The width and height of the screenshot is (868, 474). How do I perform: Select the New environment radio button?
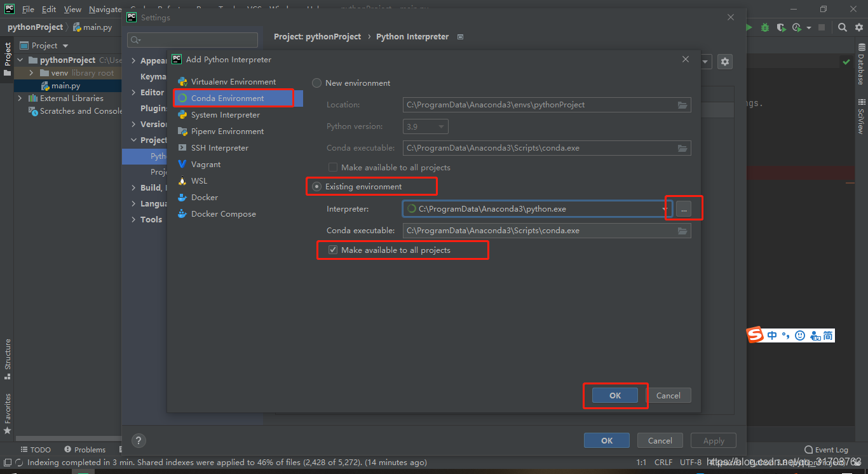(x=317, y=83)
